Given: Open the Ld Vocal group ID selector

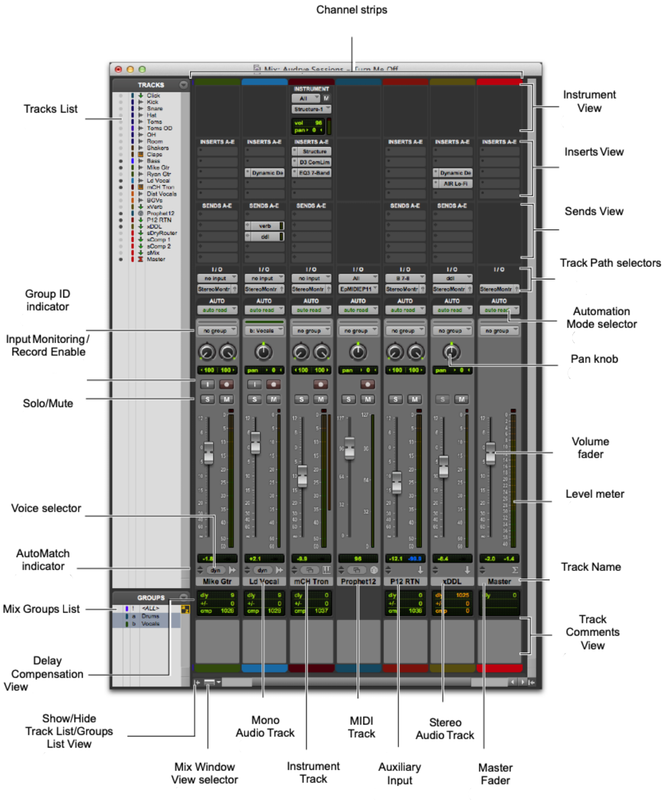Looking at the screenshot, I should point(264,330).
